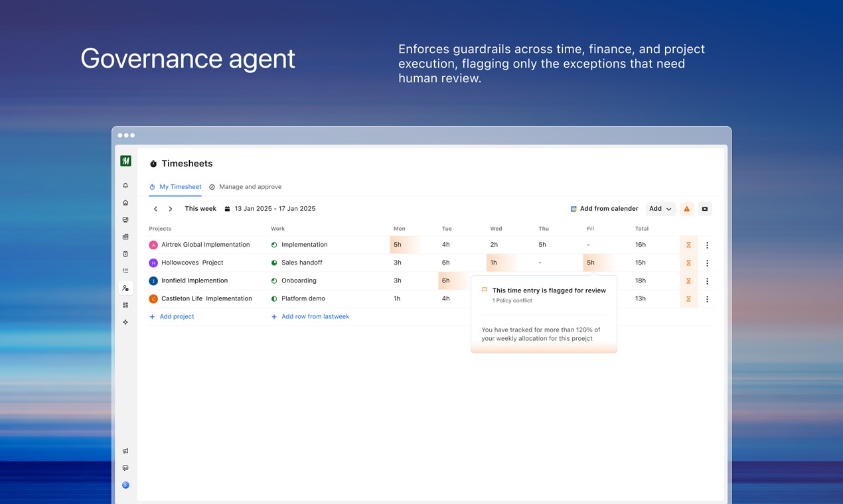Open the buildings sidebar icon

pos(125,237)
